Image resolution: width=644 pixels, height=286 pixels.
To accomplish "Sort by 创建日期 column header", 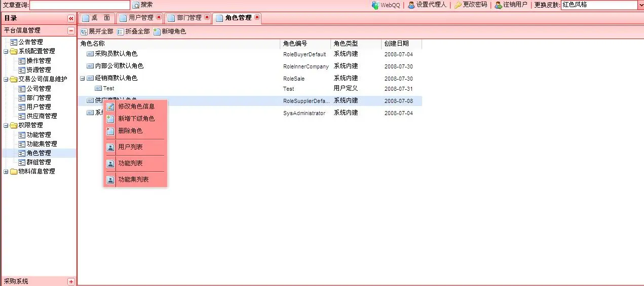I will [x=401, y=44].
